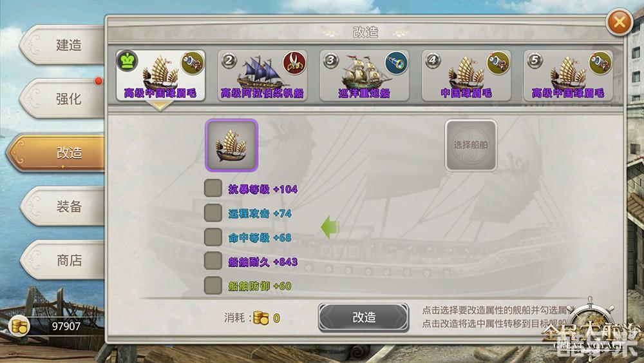644x363 pixels.
Task: Tick the 远程攻击 +74 checkbox
Action: 213,213
